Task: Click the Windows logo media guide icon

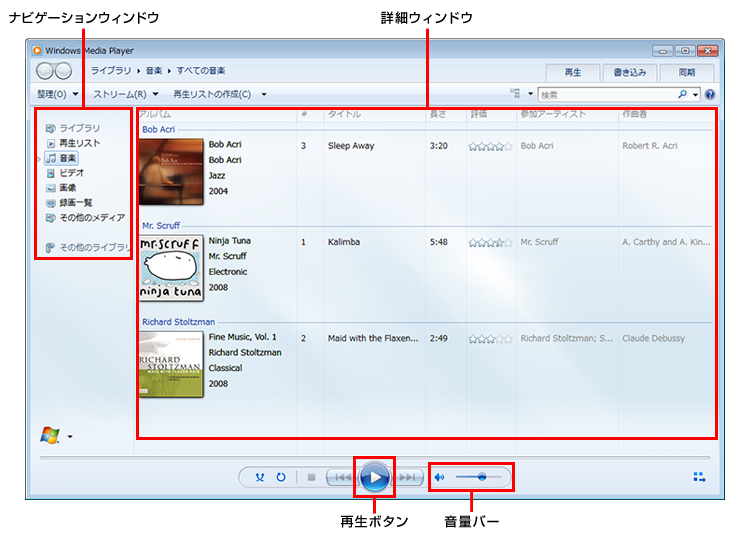Action: [50, 435]
